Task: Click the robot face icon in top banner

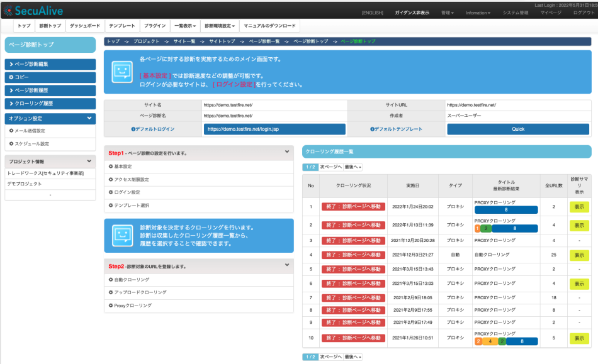Action: 122,72
